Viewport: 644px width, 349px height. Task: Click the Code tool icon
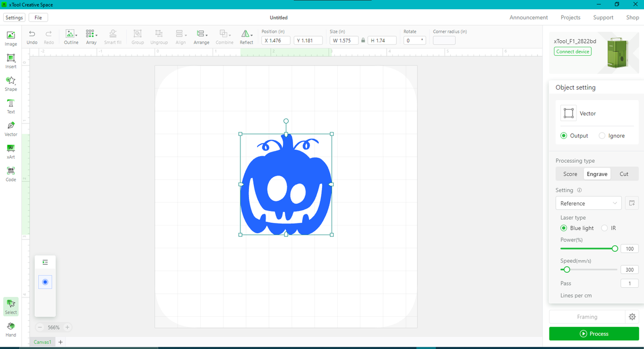(11, 171)
